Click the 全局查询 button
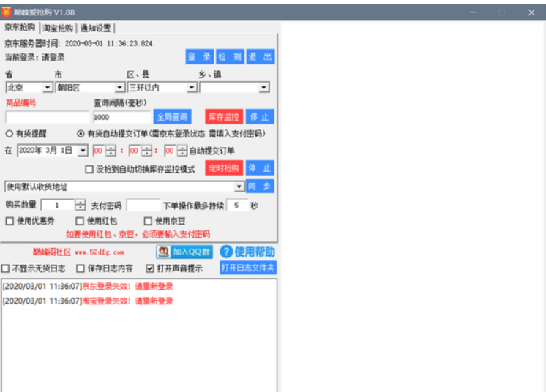Image resolution: width=546 pixels, height=392 pixels. coord(173,117)
